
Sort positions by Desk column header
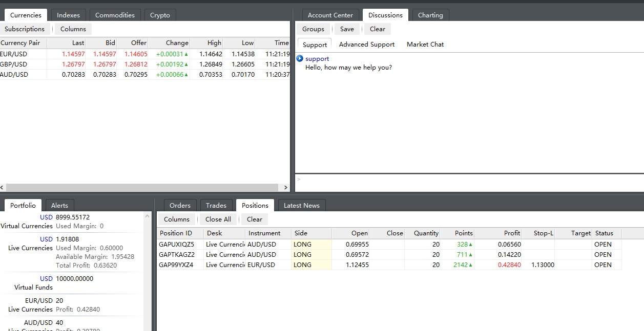224,233
